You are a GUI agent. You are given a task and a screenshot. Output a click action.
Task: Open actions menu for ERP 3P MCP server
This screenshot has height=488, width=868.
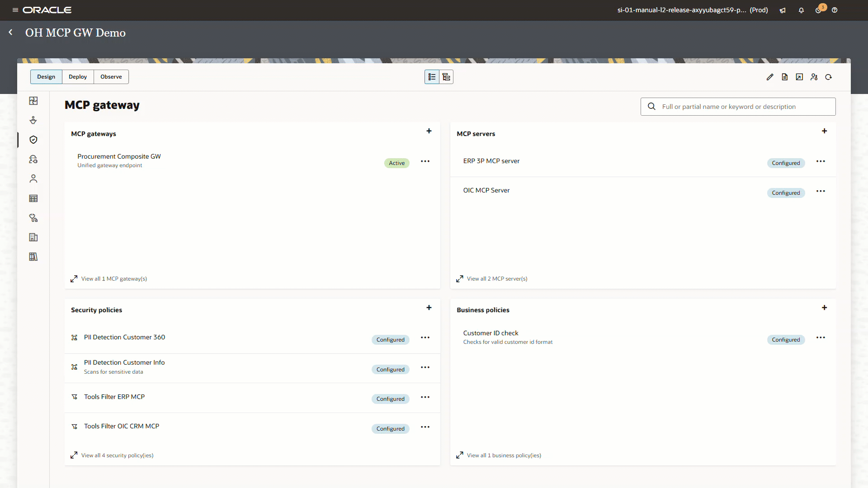click(821, 161)
